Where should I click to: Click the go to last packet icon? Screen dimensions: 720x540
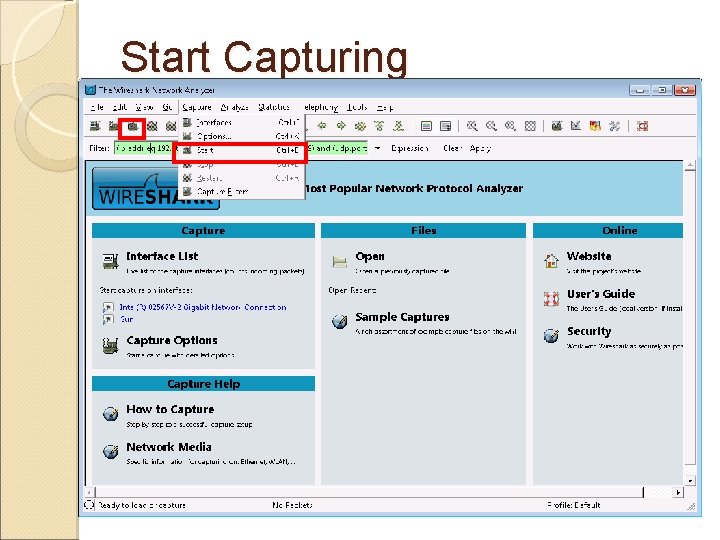pyautogui.click(x=398, y=125)
